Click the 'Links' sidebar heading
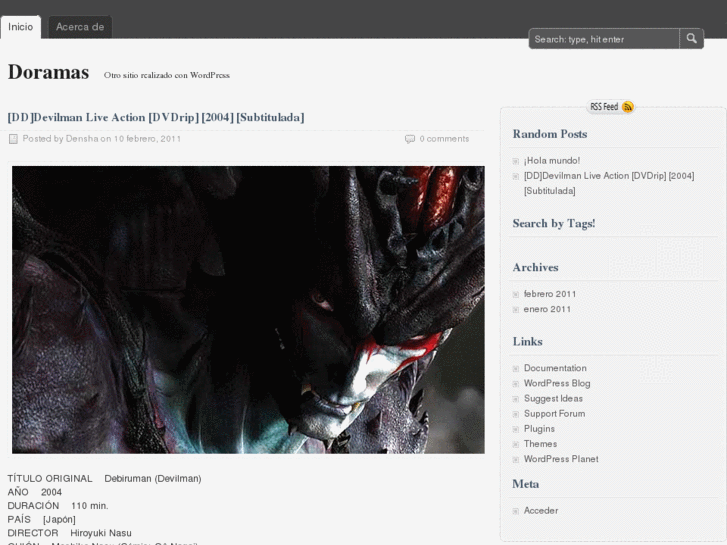This screenshot has height=545, width=727. point(528,341)
